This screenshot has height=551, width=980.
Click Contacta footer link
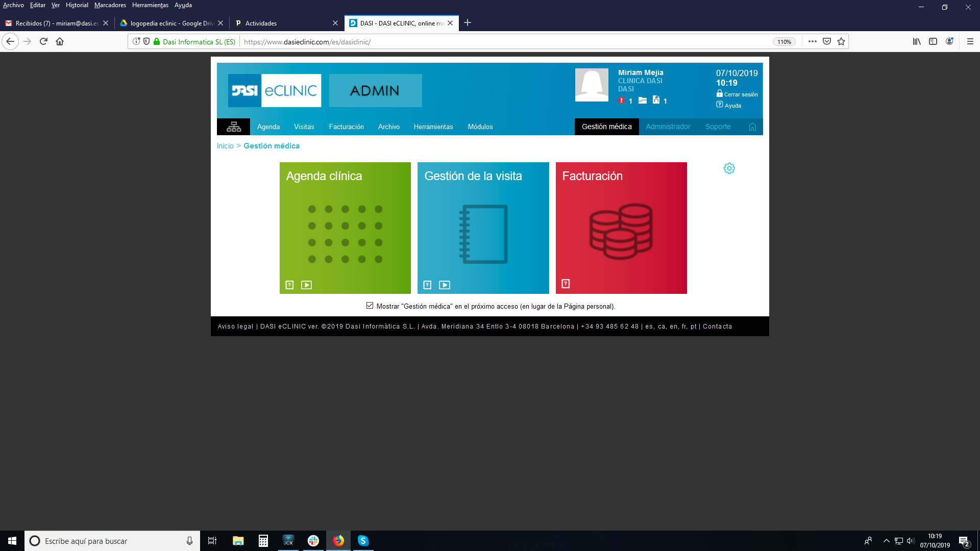pyautogui.click(x=717, y=327)
